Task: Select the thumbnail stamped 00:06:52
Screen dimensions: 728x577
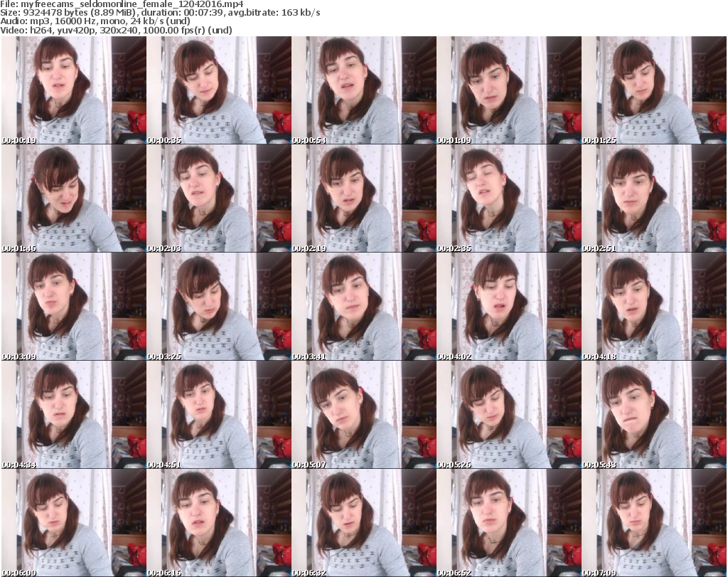Action: (x=509, y=523)
